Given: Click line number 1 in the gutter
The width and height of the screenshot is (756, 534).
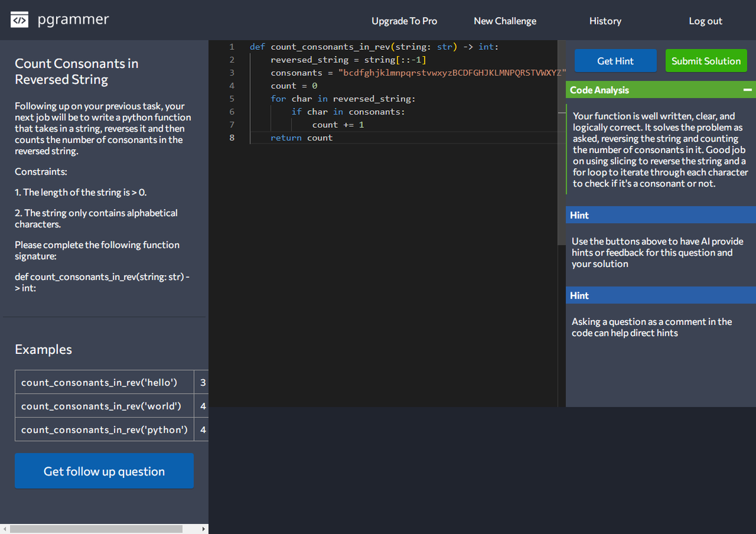Looking at the screenshot, I should tap(232, 47).
